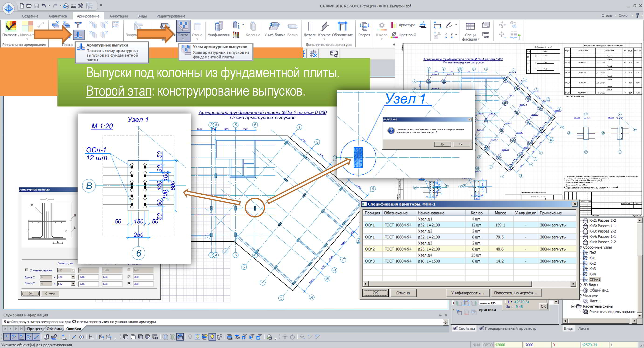The image size is (644, 348).
Task: Uncheck the bend checkbox in Вдоль X row
Action: point(129,277)
